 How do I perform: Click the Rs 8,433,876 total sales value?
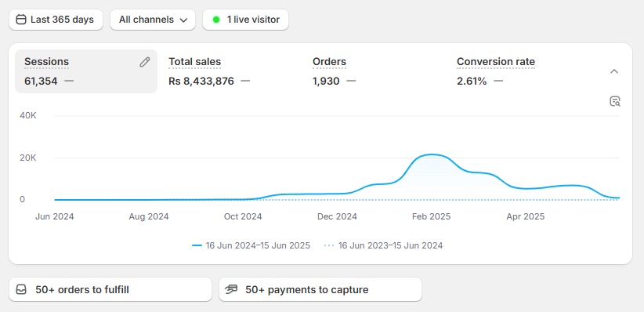(201, 81)
